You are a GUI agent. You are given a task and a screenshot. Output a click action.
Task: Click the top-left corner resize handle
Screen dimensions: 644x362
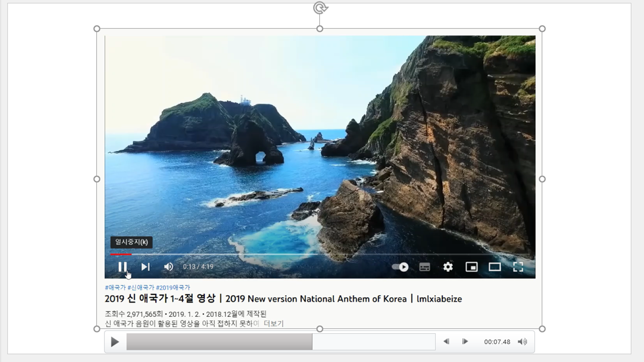97,29
